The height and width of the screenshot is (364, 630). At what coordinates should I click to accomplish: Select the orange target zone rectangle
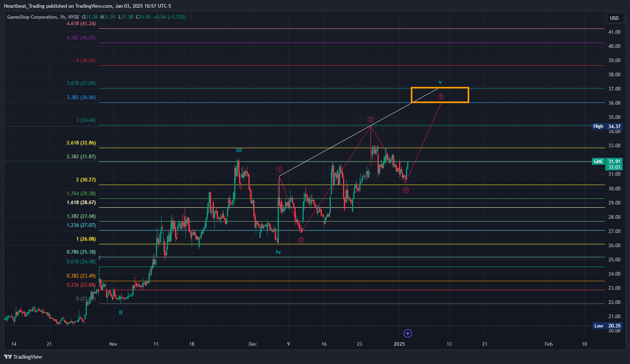point(440,95)
